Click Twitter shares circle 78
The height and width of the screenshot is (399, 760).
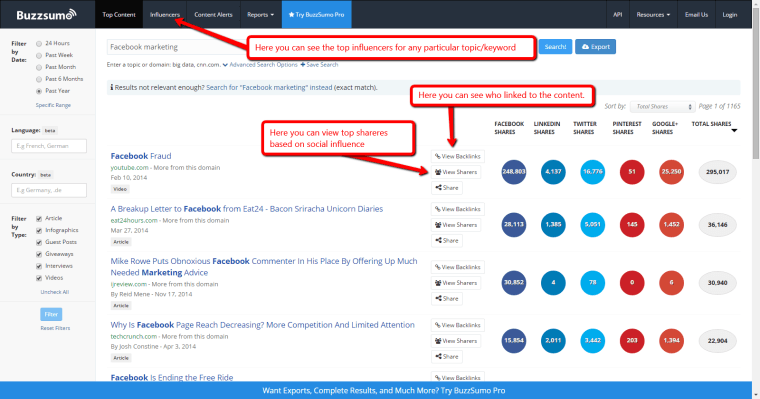click(x=592, y=283)
